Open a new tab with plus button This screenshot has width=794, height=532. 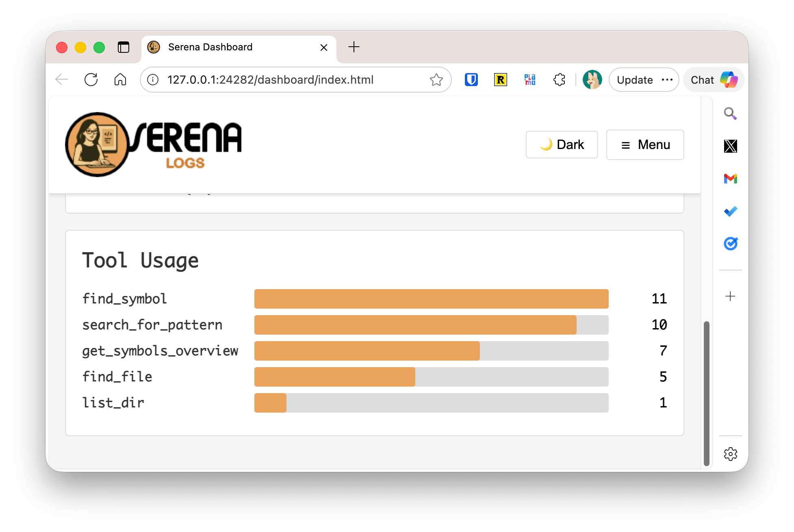click(354, 47)
